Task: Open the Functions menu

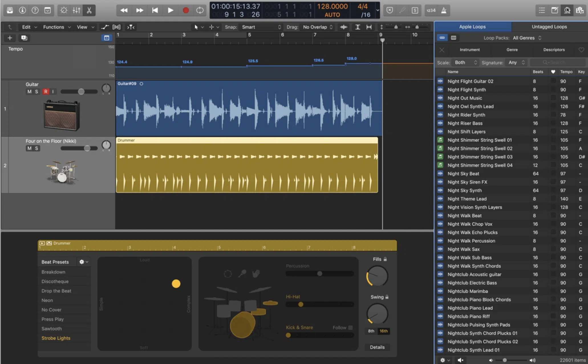Action: [57, 27]
